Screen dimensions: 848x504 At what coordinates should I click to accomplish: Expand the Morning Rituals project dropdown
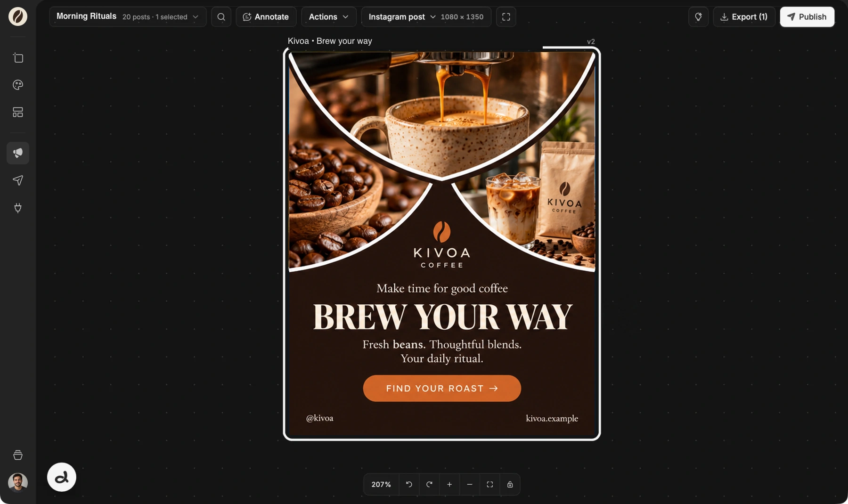coord(128,17)
